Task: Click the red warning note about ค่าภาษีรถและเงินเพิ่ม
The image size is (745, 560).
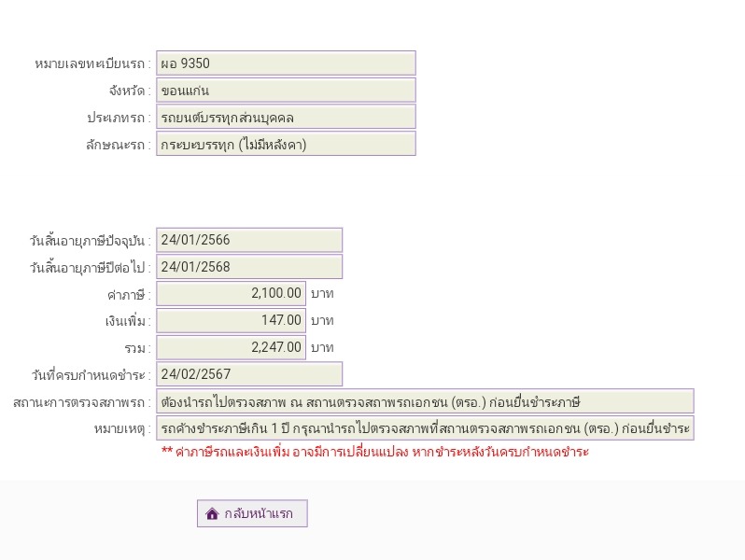Action: 375,451
